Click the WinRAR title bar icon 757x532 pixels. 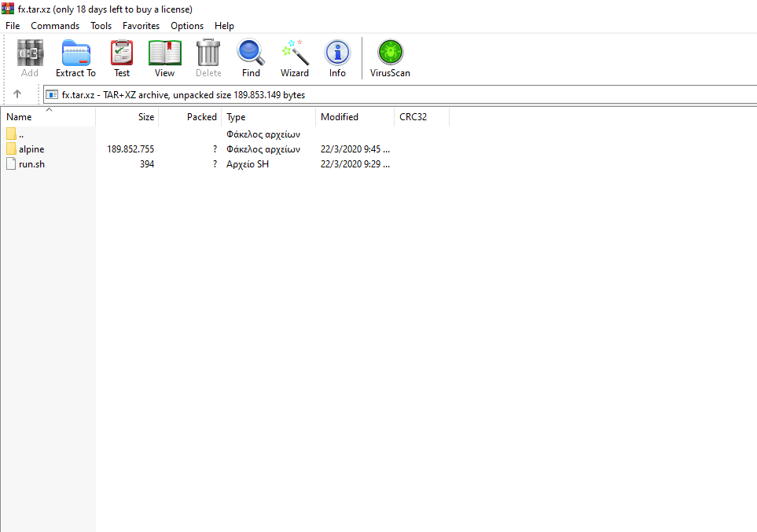coord(8,9)
